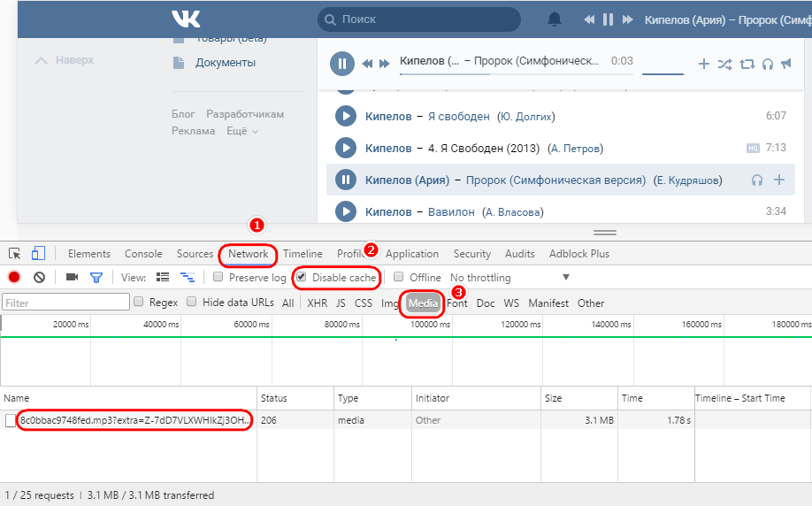Enable the Regex checkbox
The height and width of the screenshot is (506, 812).
[x=138, y=302]
